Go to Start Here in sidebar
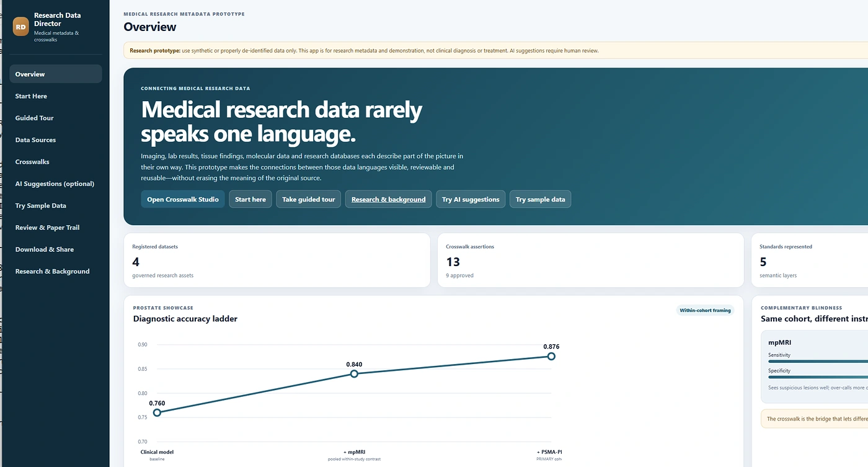Viewport: 868px width, 467px height. 56,96
